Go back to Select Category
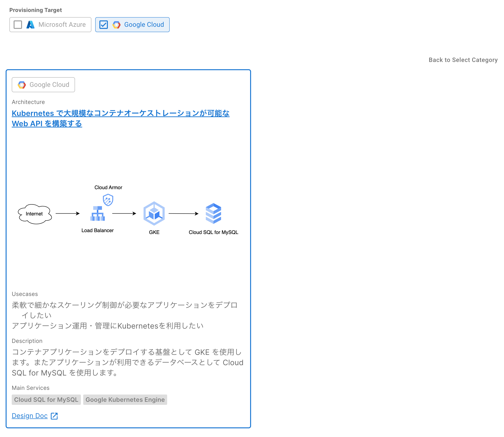 pyautogui.click(x=463, y=60)
